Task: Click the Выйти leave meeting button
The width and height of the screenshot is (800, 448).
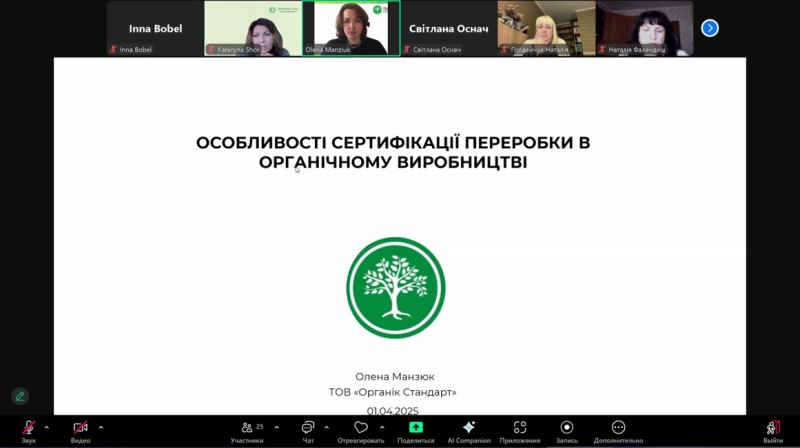Action: pos(772,428)
